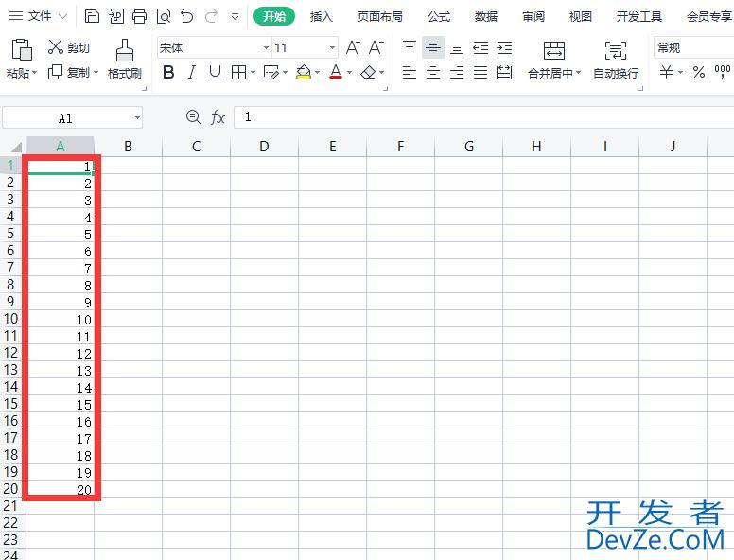Viewport: 734px width, 560px height.
Task: Expand the font color dropdown arrow
Action: click(x=349, y=73)
